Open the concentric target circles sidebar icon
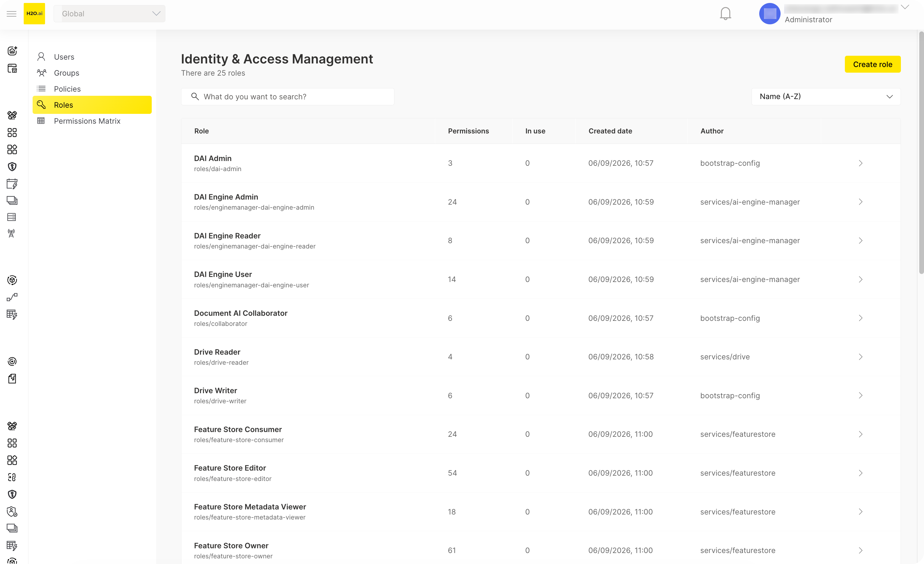 coord(12,361)
